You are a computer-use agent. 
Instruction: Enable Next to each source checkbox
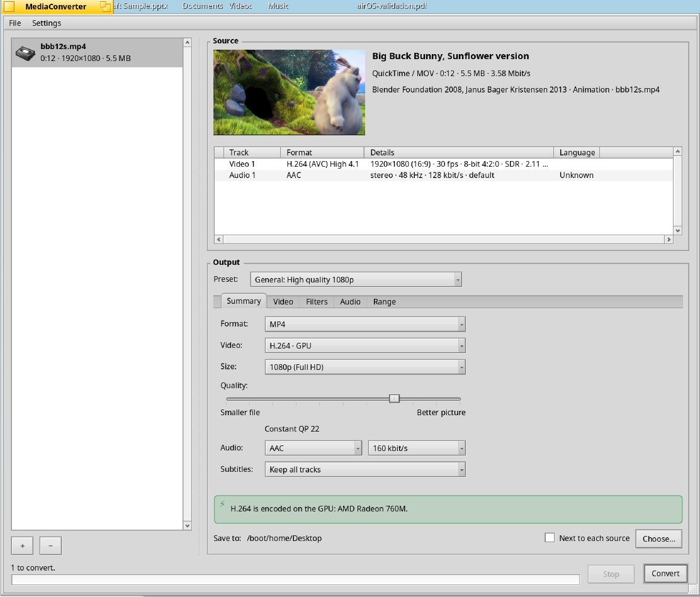[x=550, y=538]
